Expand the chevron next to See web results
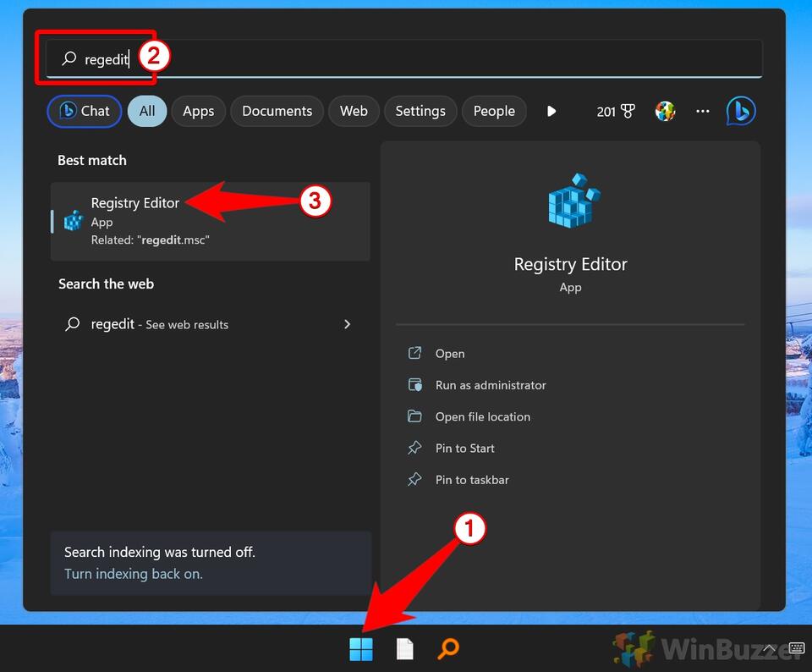The height and width of the screenshot is (672, 812). tap(347, 324)
